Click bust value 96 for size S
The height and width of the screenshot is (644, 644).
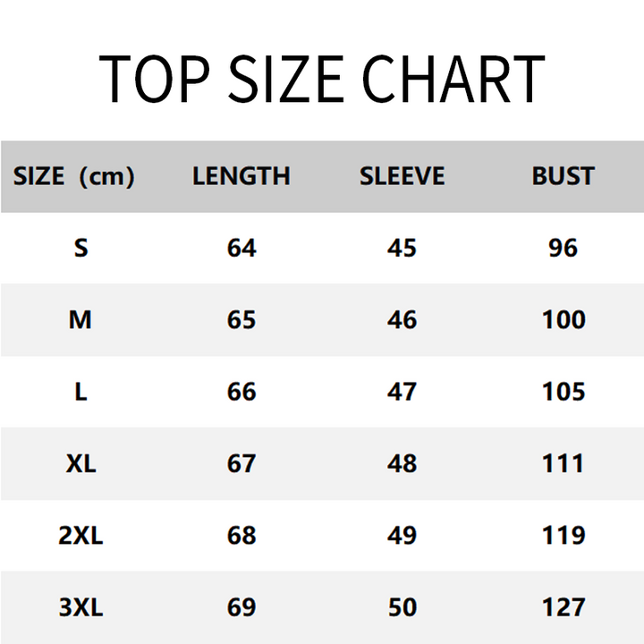[563, 248]
